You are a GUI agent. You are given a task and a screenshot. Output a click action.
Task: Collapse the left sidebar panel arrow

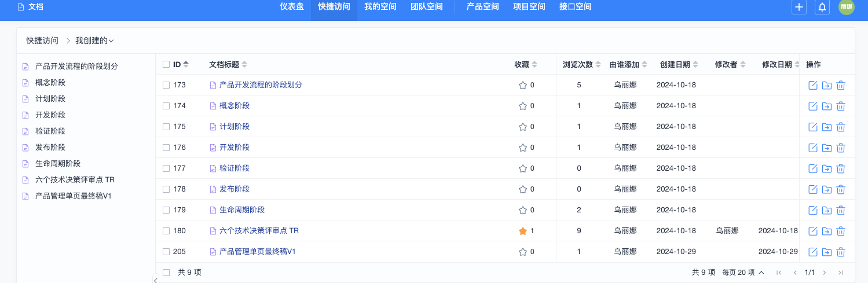[x=155, y=280]
